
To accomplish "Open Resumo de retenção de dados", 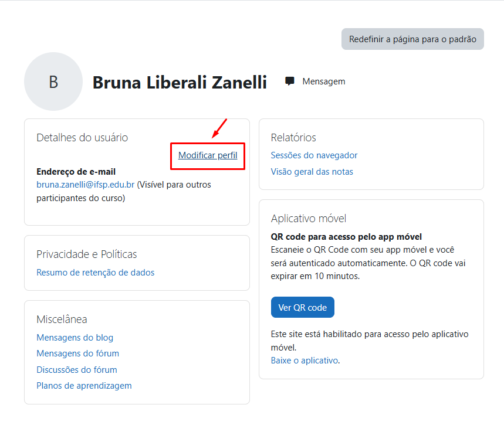I will pyautogui.click(x=96, y=273).
